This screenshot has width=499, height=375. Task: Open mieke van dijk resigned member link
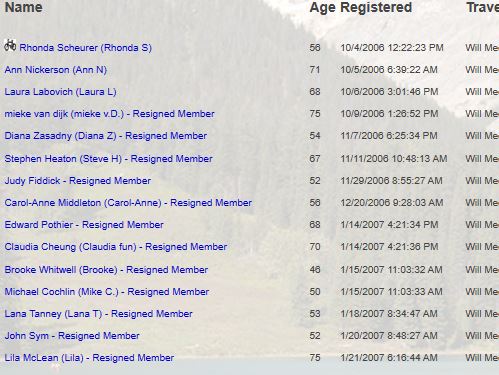click(x=109, y=114)
